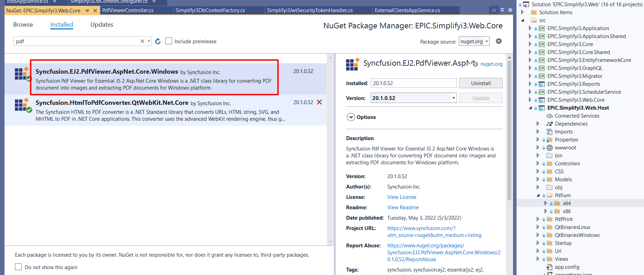
Task: Expand EPIC.Simplifyi3.Application project
Action: (530, 28)
